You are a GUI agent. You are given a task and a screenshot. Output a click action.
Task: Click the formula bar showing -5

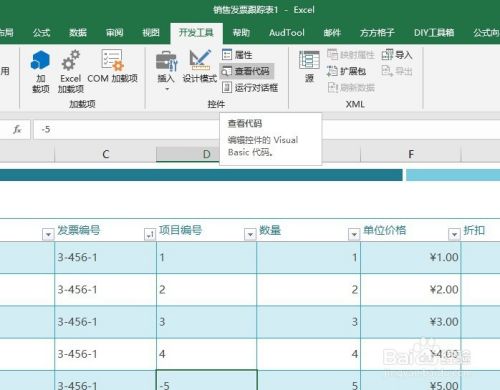pyautogui.click(x=126, y=129)
